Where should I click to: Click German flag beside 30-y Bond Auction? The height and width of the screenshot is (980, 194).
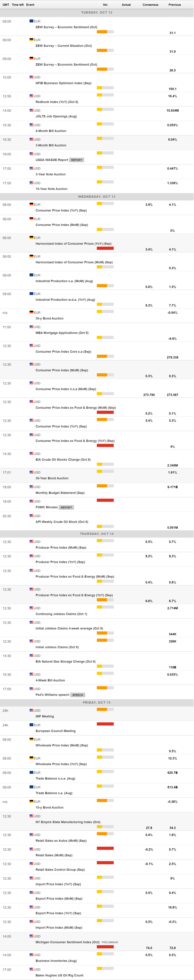pos(31,312)
